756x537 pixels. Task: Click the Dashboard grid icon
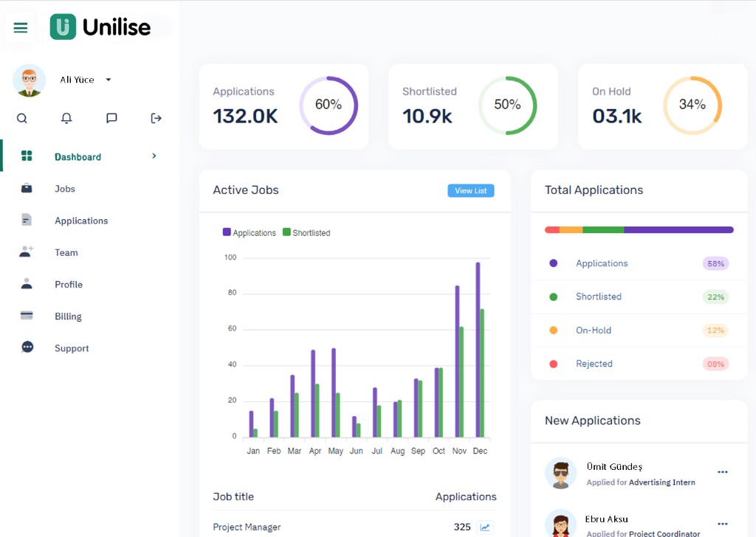click(x=27, y=156)
